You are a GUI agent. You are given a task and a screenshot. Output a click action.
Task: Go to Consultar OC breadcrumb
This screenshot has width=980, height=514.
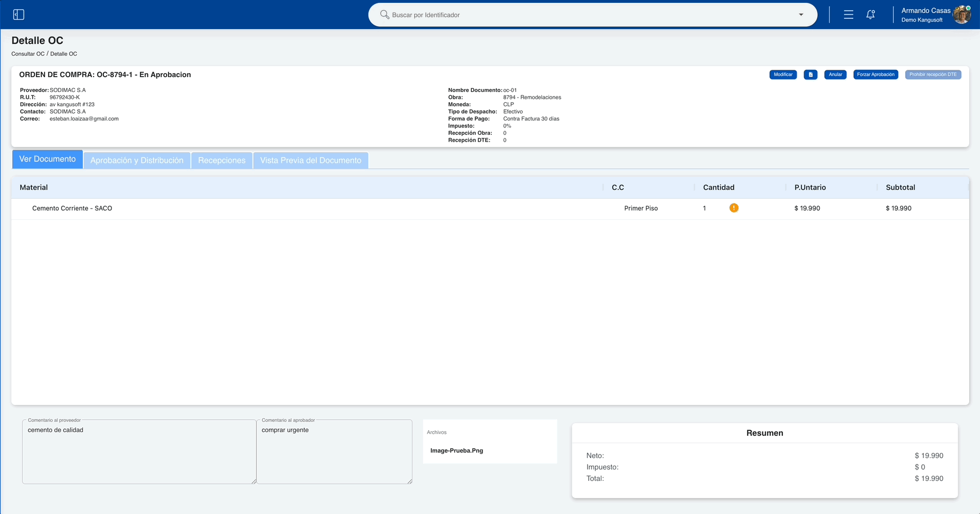coord(28,54)
